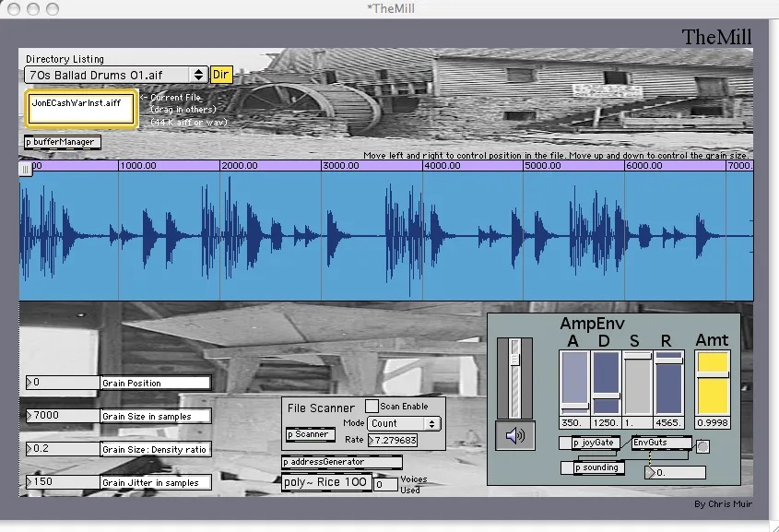This screenshot has height=532, width=779.
Task: Select the Grain Size in samples number box
Action: pos(63,415)
